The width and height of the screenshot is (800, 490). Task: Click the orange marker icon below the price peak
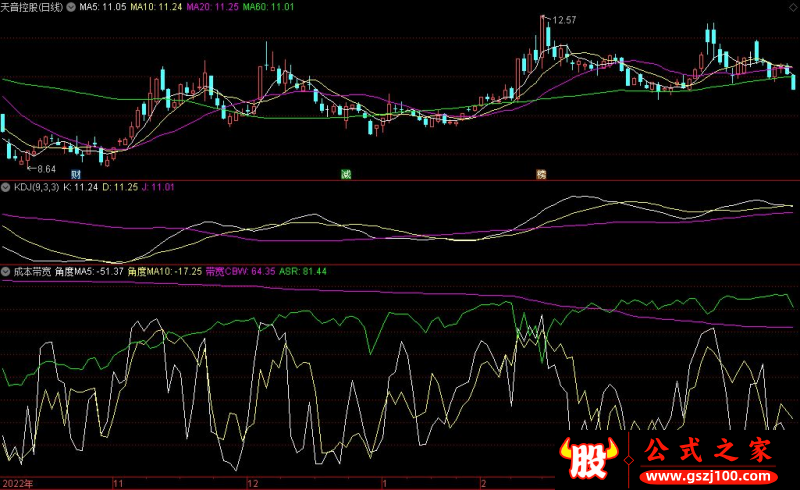click(541, 172)
